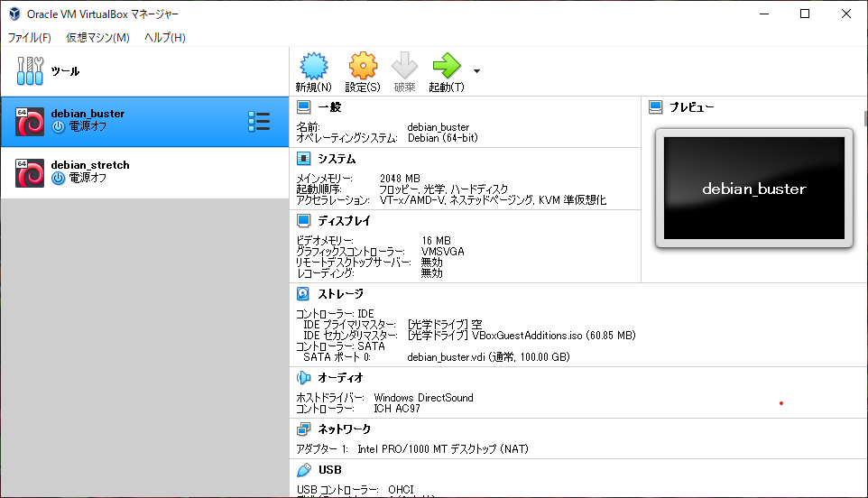Click the New (新規) machine icon
Screen dimensions: 868x498
coord(313,66)
